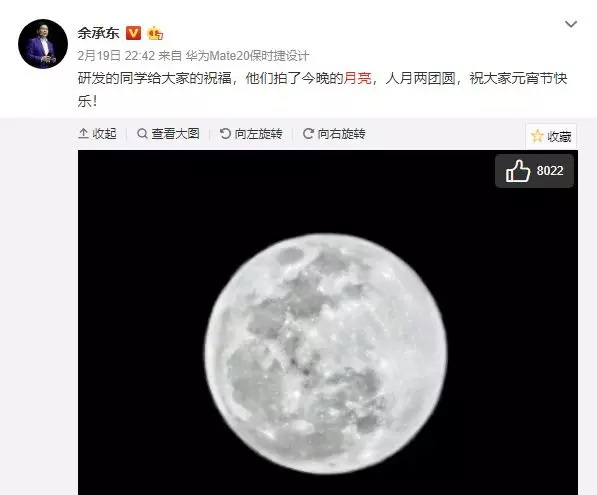
Task: Rotate image with 向右旋转
Action: 334,134
